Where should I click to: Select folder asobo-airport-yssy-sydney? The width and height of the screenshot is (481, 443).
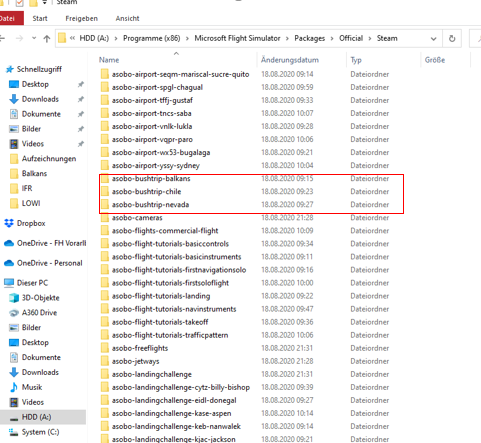click(156, 166)
